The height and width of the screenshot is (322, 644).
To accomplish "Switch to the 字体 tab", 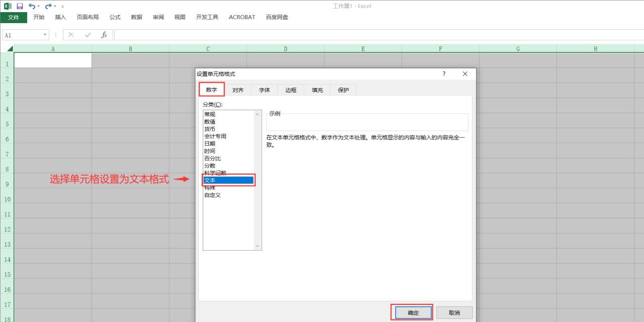I will 265,90.
